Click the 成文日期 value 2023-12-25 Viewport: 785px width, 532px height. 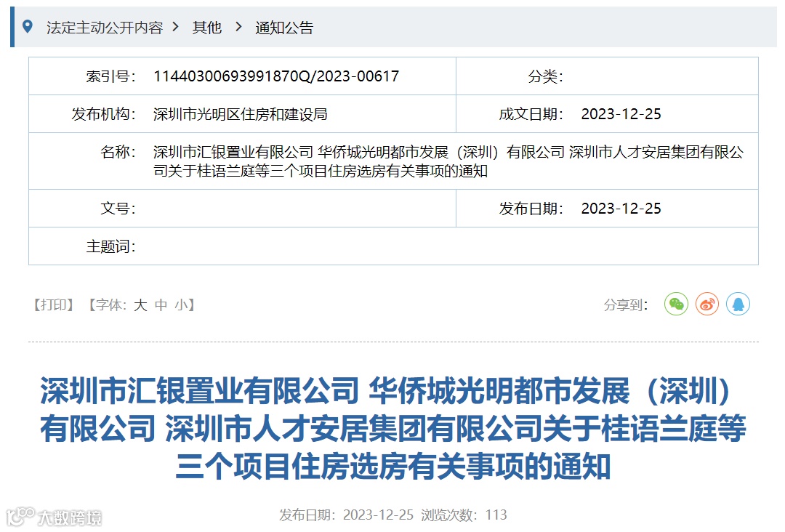point(621,114)
